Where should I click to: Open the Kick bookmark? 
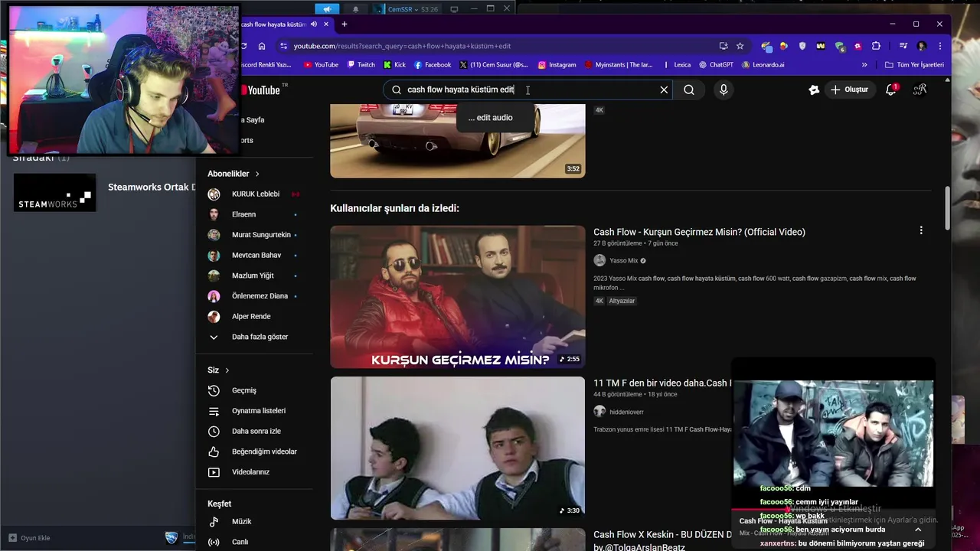tap(395, 65)
